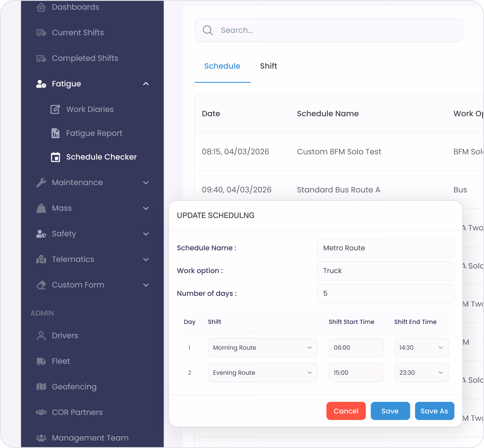Image resolution: width=484 pixels, height=448 pixels.
Task: Click the Fleet truck icon
Action: [41, 361]
